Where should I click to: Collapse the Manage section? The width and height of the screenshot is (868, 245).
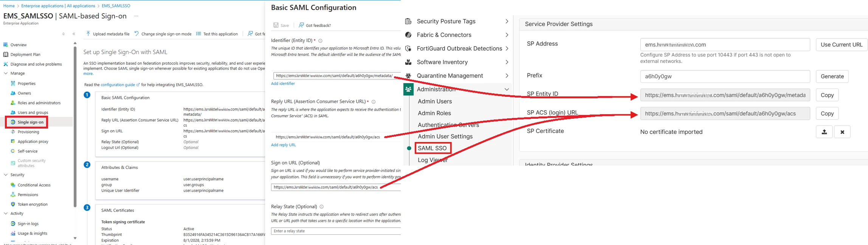(x=6, y=73)
